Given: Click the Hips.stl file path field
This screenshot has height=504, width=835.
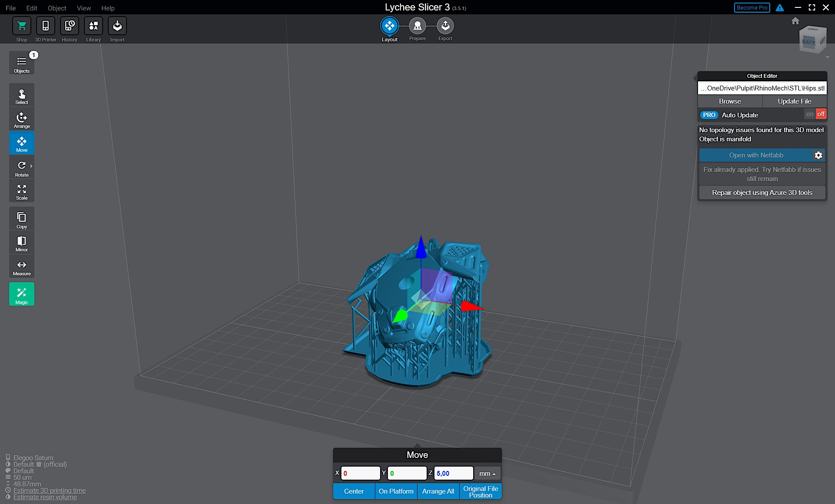Looking at the screenshot, I should tap(762, 88).
